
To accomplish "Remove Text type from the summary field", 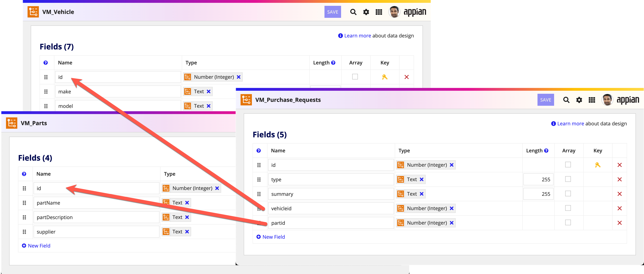I will point(421,194).
